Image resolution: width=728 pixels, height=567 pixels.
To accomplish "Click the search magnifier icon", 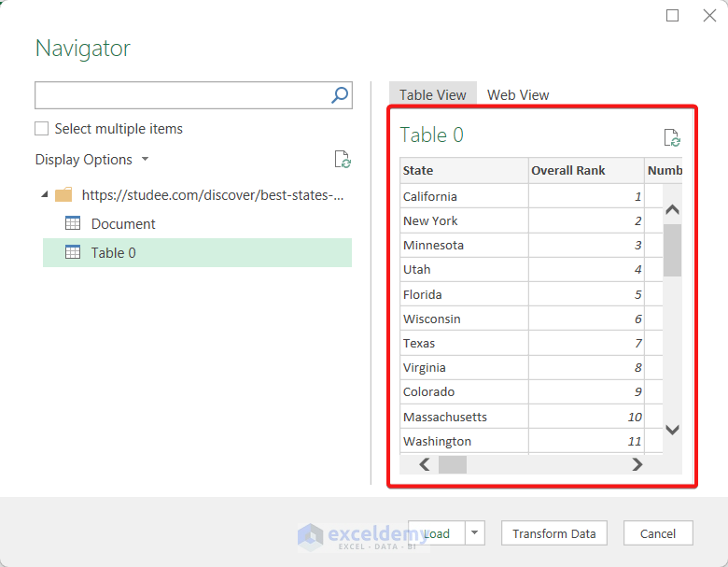I will 340,95.
